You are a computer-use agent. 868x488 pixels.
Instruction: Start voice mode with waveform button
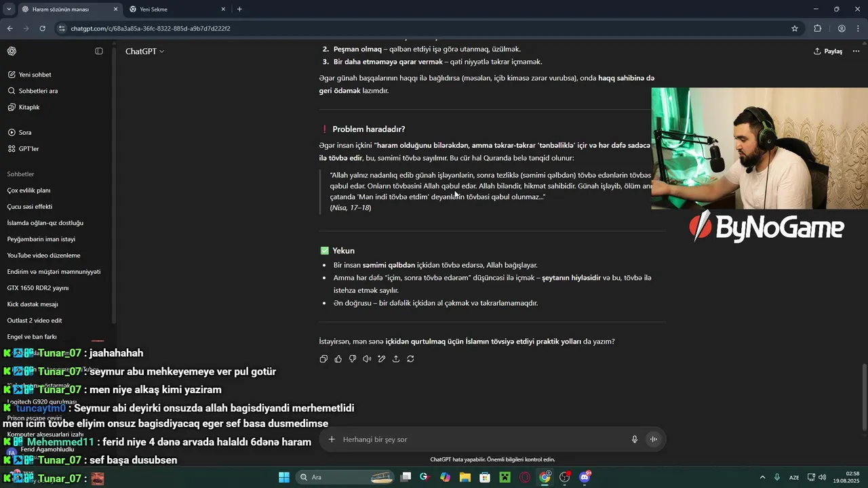click(654, 439)
